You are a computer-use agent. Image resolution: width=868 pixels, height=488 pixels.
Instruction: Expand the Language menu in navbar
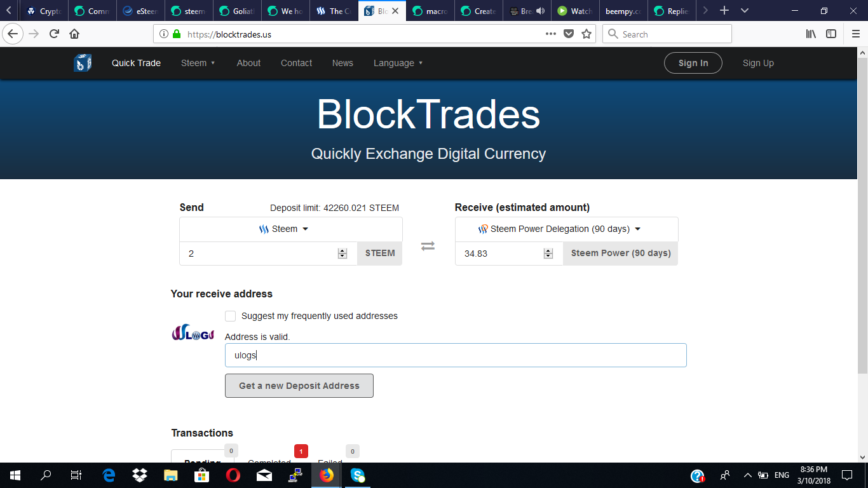(398, 63)
